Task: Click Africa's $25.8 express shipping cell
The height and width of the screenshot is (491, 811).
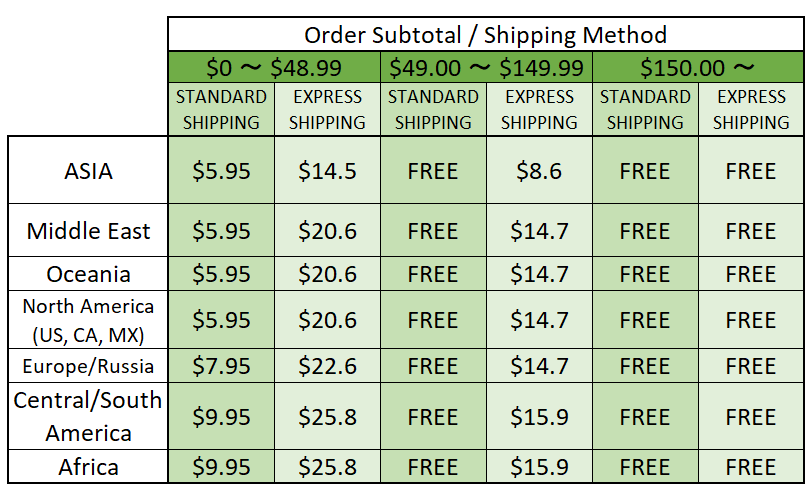Action: click(x=327, y=467)
